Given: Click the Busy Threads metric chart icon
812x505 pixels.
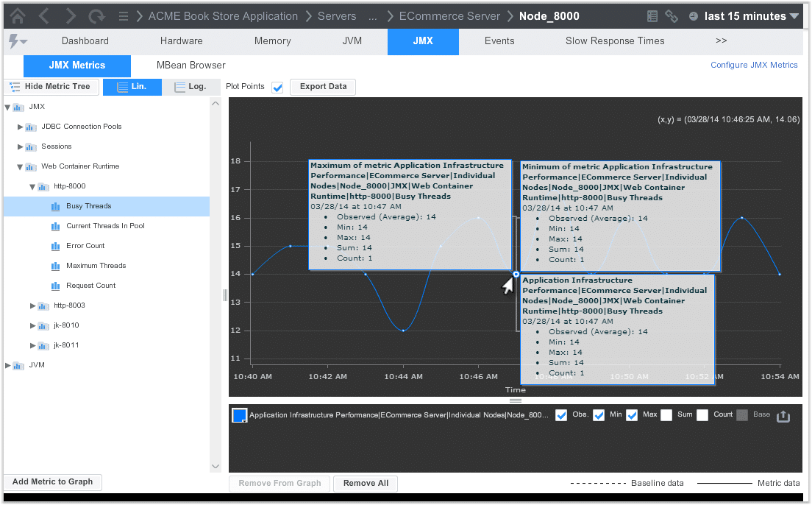Looking at the screenshot, I should coord(55,206).
